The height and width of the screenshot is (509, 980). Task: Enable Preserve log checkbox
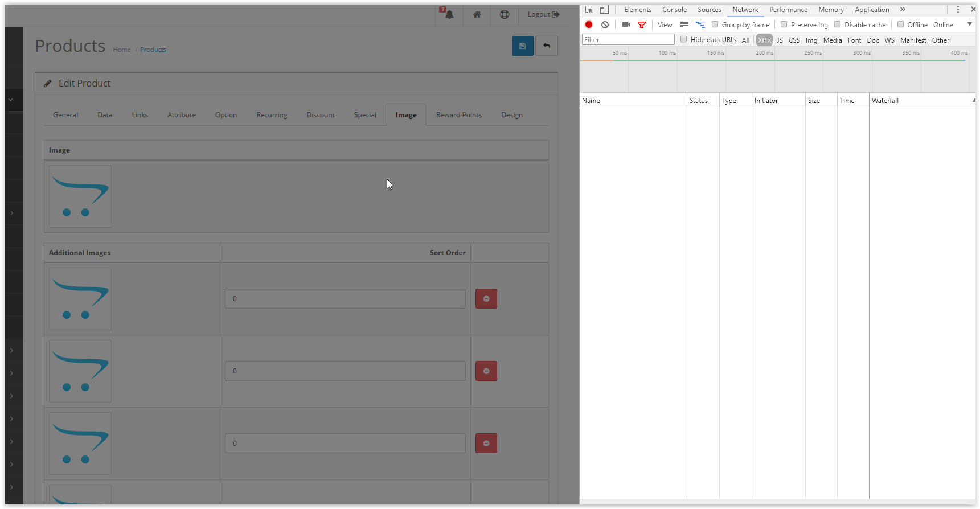(x=784, y=24)
